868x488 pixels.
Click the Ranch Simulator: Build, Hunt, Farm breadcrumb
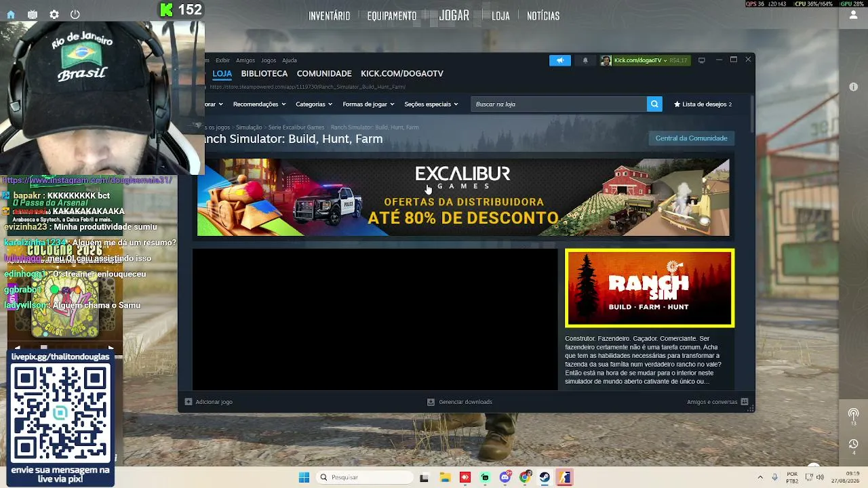tap(374, 127)
